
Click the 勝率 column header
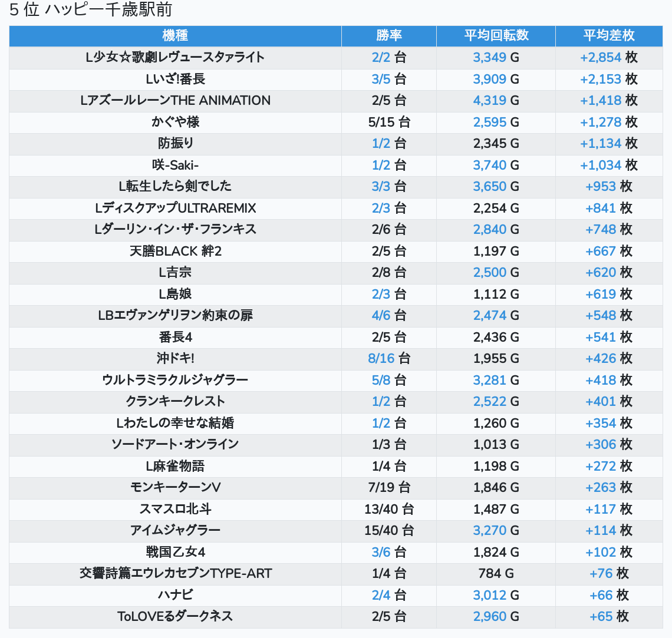click(388, 35)
